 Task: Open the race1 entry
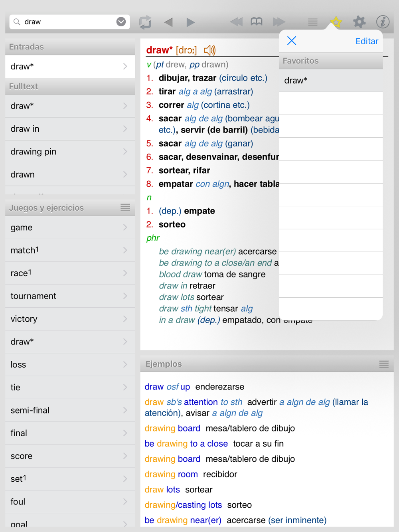tap(70, 273)
